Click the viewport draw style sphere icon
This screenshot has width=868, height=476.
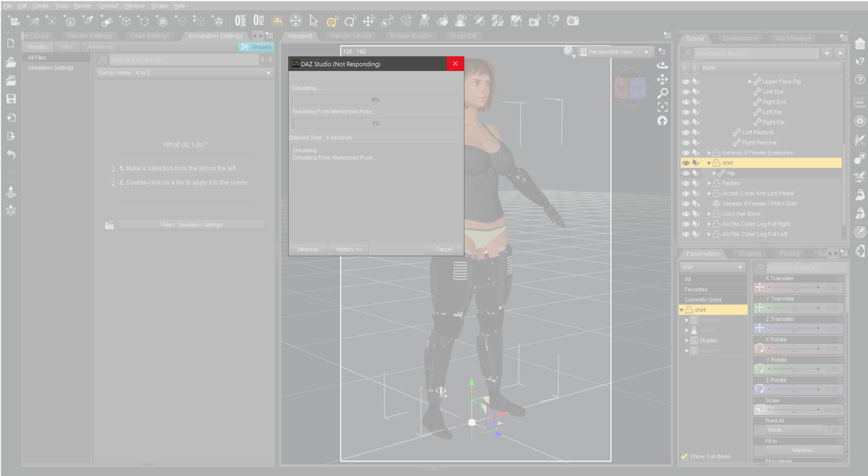coord(568,52)
